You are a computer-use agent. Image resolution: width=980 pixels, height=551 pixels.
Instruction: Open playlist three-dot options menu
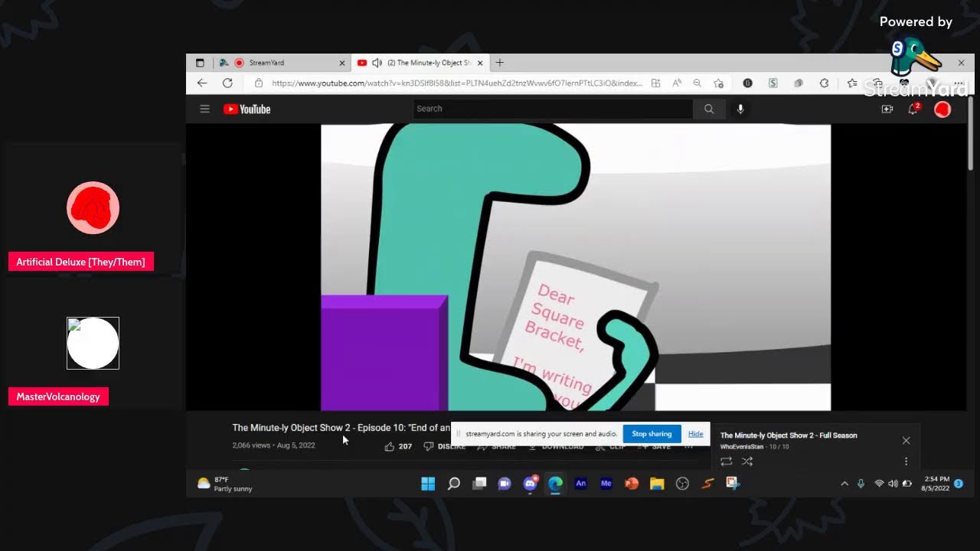(x=906, y=461)
